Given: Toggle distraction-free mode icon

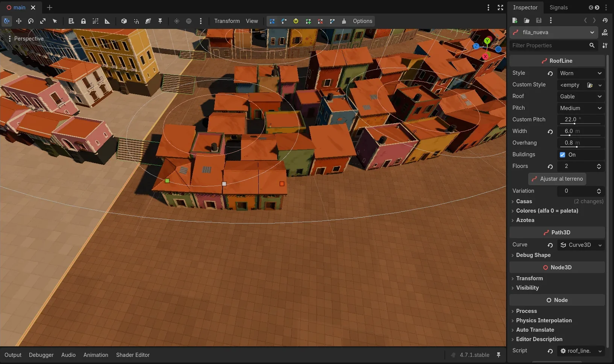Looking at the screenshot, I should coord(500,8).
